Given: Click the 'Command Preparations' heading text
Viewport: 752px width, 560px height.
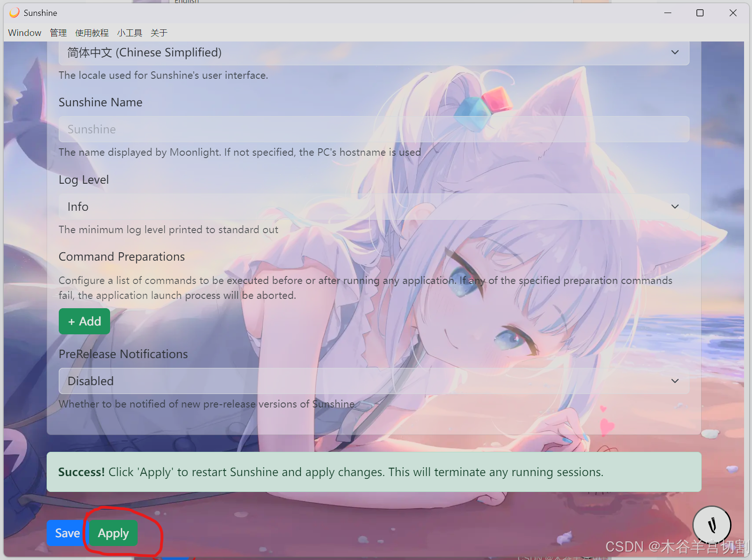Looking at the screenshot, I should click(x=122, y=257).
